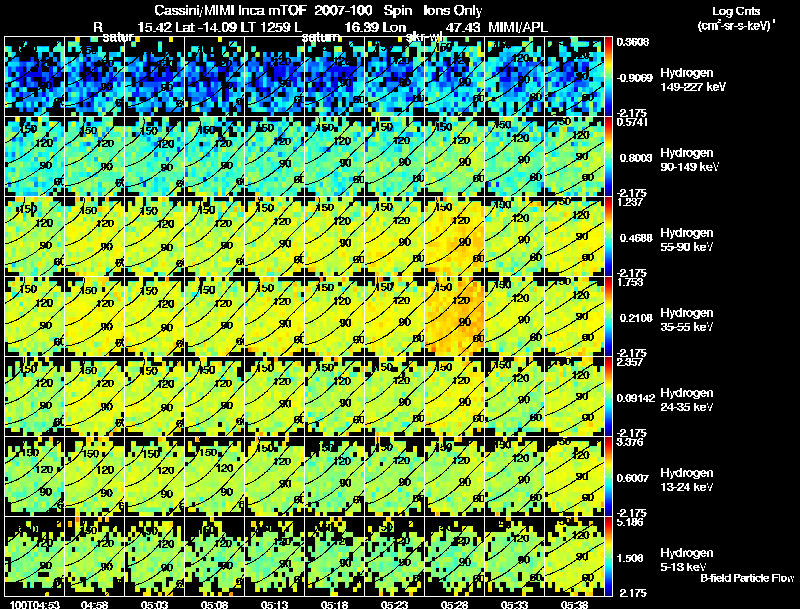The width and height of the screenshot is (800, 609).
Task: Click the color bar for the 149-227 keV row
Action: tap(608, 77)
